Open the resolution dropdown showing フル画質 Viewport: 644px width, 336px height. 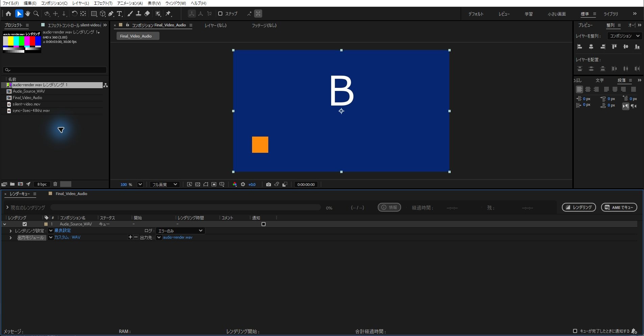[164, 185]
